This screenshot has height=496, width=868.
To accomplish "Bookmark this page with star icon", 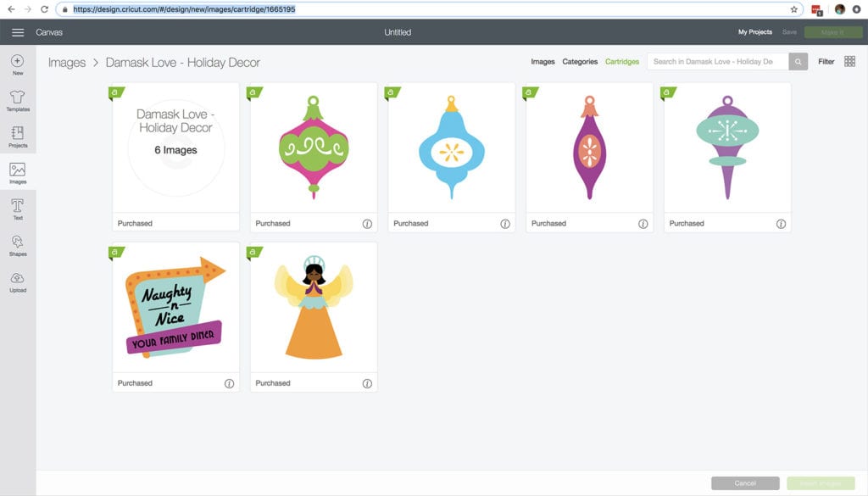I will [x=794, y=9].
